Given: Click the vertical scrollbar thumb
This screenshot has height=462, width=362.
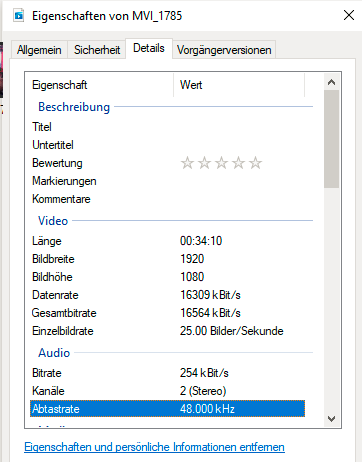Looking at the screenshot, I should point(331,139).
